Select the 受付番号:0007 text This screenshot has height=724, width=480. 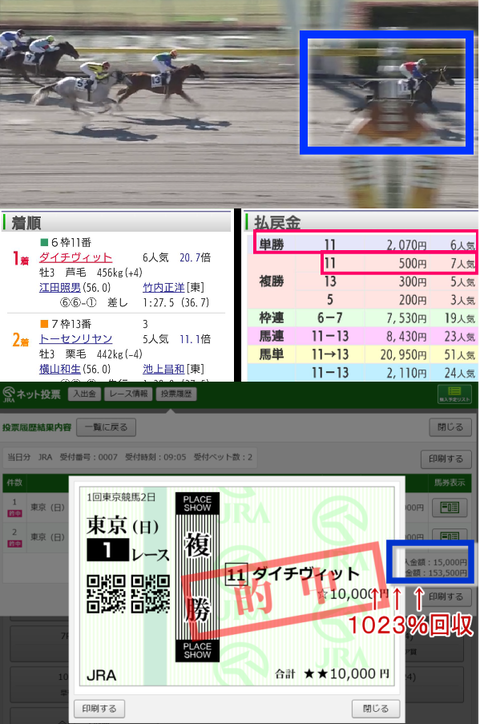pyautogui.click(x=89, y=457)
